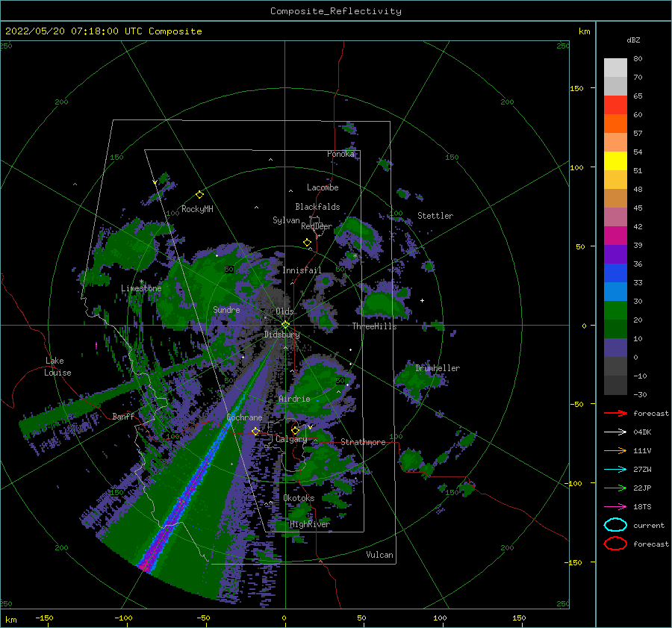
Task: Click the dBZ legend heading
Action: pyautogui.click(x=633, y=40)
